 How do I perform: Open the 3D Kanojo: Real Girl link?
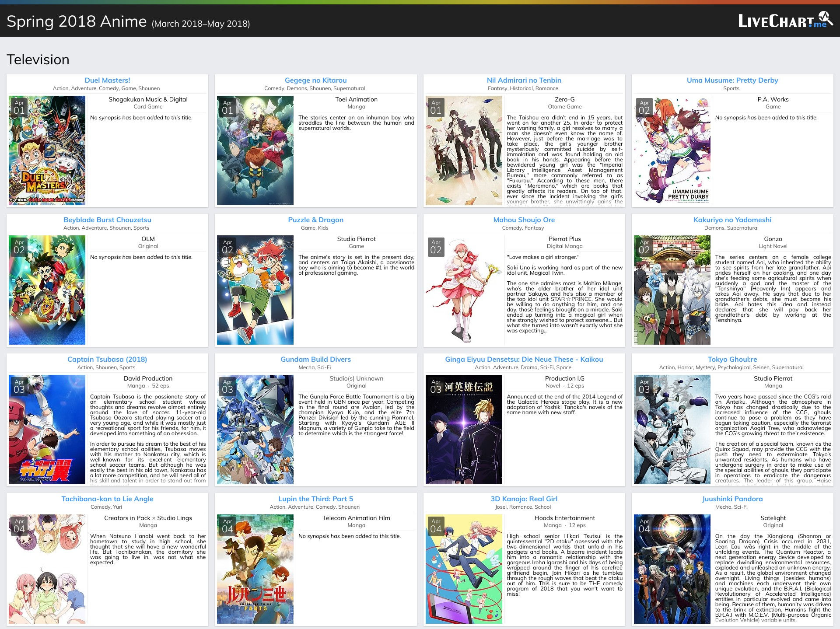point(524,499)
